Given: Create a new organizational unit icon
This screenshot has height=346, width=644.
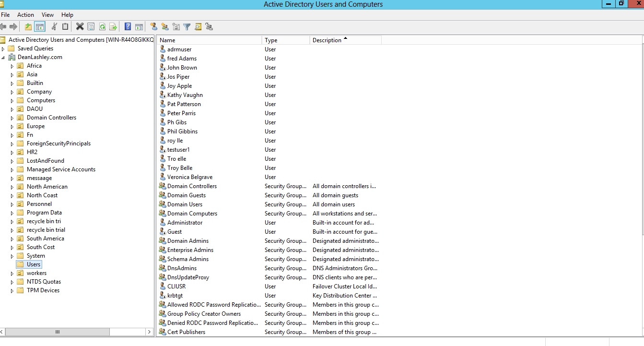Looking at the screenshot, I should click(176, 27).
